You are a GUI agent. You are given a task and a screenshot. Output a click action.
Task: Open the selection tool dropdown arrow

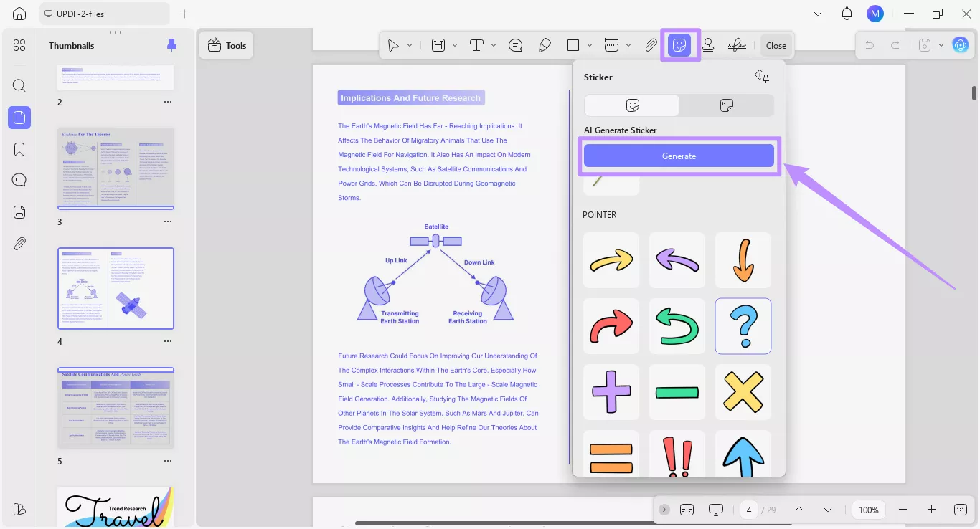(x=410, y=45)
